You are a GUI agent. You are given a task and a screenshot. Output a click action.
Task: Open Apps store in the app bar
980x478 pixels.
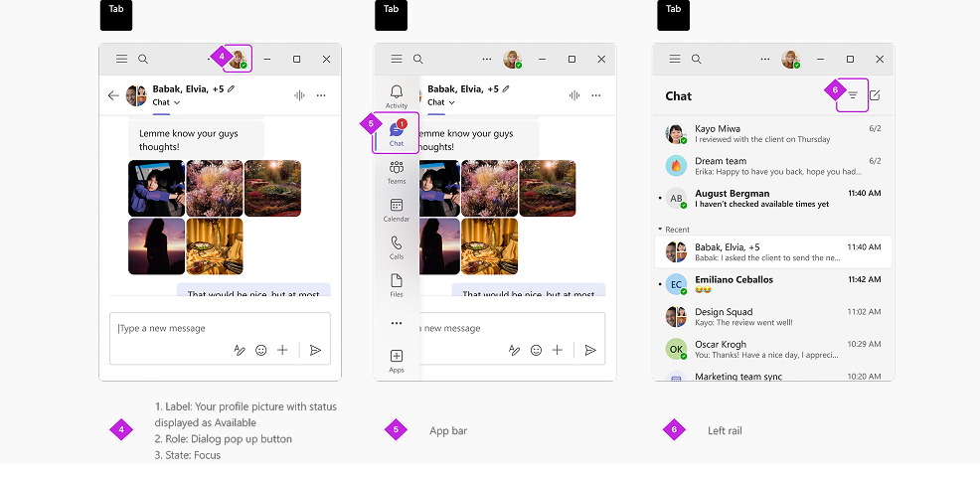tap(397, 361)
